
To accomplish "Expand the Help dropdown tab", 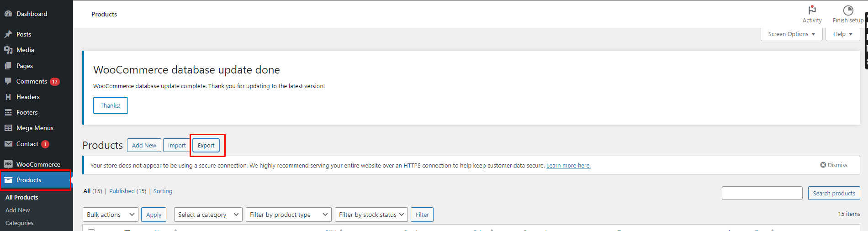I will (x=842, y=34).
